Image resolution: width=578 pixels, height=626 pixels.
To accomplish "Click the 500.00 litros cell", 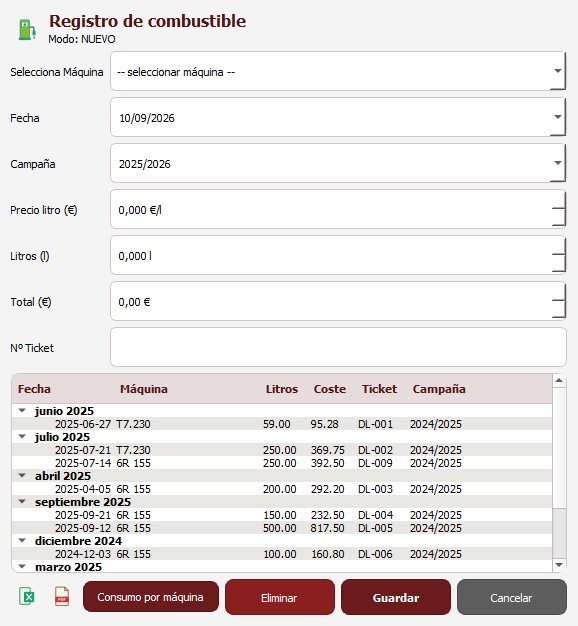I will 279,528.
